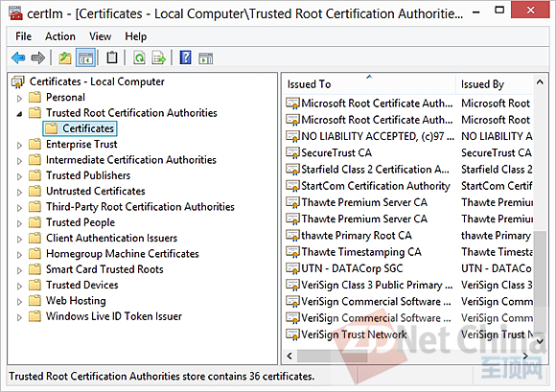Toggle the Show/Hide Action Pane icon
Viewport: 556px width, 392px height.
206,58
